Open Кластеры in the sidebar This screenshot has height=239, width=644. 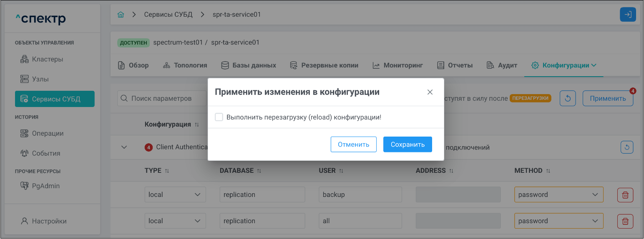47,59
